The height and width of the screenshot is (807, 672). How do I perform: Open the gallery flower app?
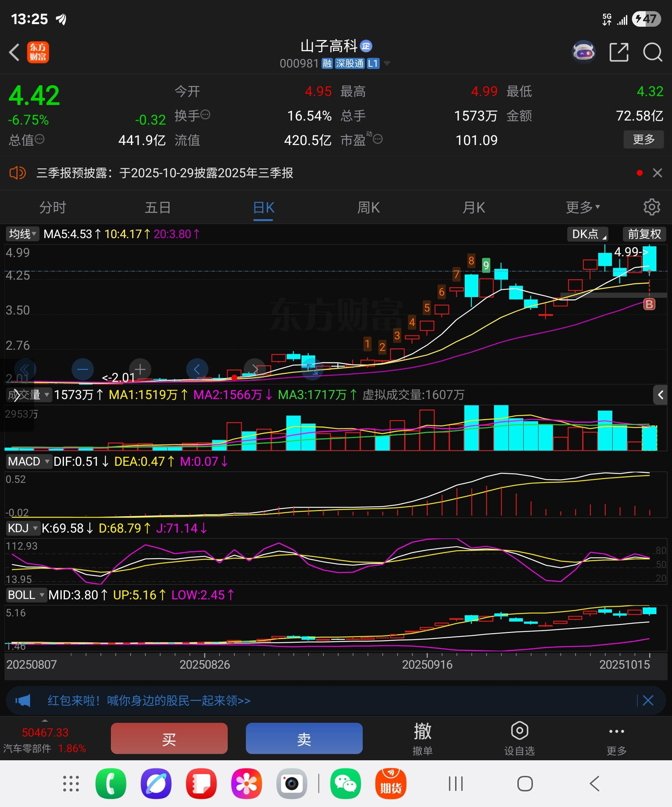(x=246, y=783)
